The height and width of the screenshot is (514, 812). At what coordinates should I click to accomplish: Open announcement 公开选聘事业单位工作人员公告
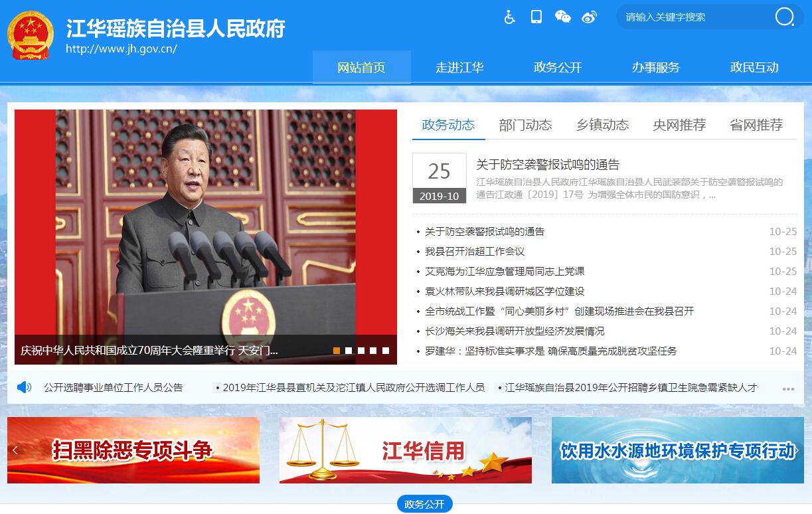click(113, 387)
